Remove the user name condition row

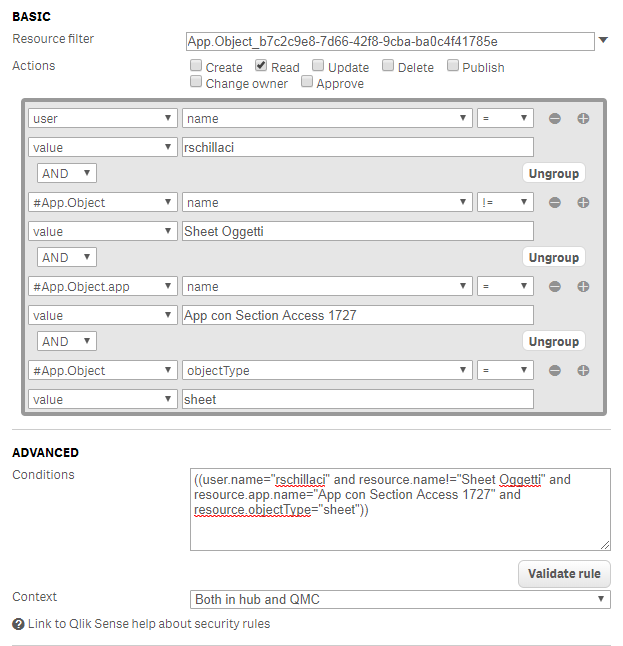click(554, 119)
